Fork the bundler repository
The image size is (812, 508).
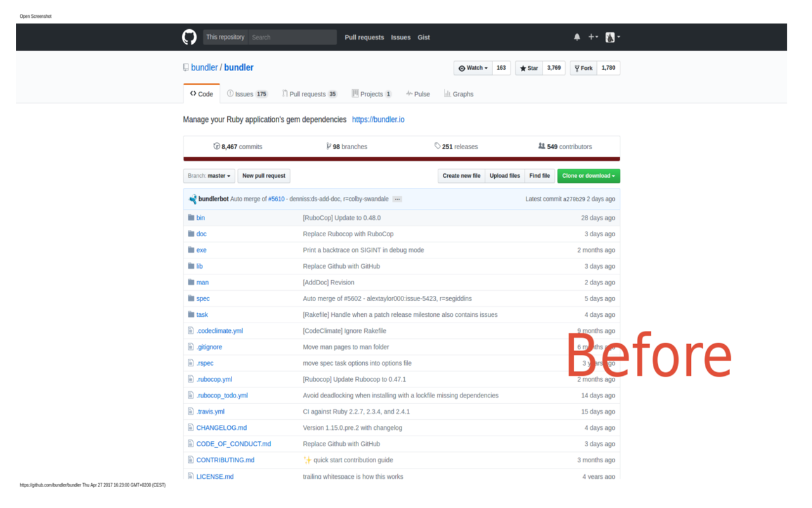(x=584, y=68)
